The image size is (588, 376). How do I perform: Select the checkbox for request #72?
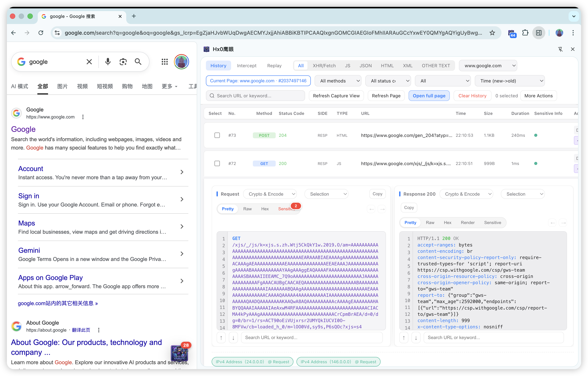[x=217, y=163]
